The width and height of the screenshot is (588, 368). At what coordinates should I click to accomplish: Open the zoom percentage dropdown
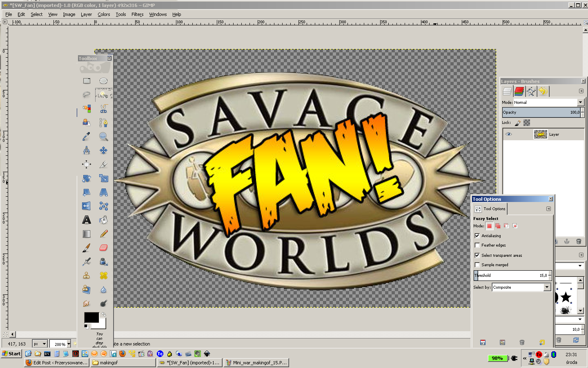[69, 344]
